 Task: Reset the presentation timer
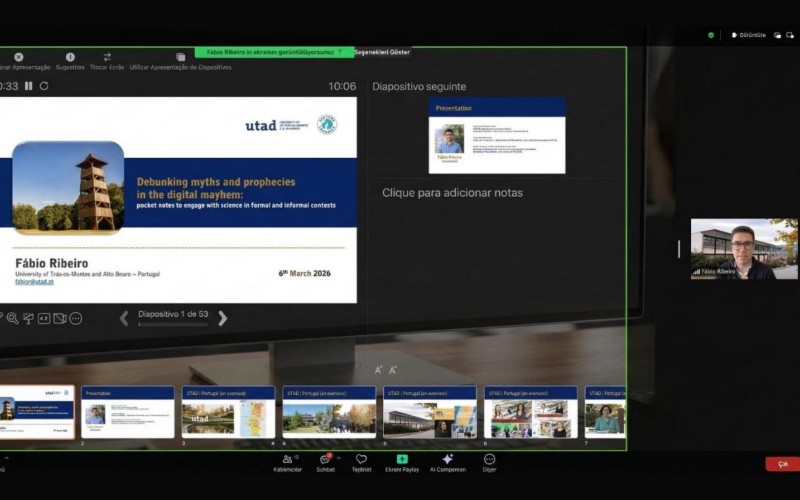pyautogui.click(x=44, y=86)
